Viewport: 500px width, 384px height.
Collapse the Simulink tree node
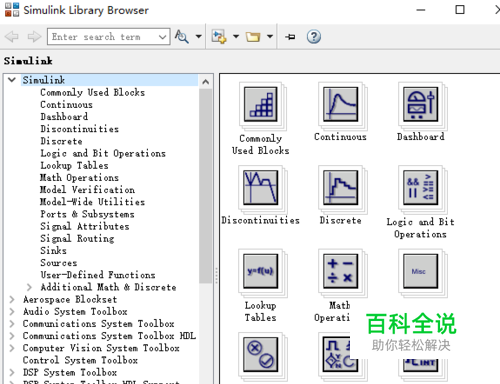[12, 80]
